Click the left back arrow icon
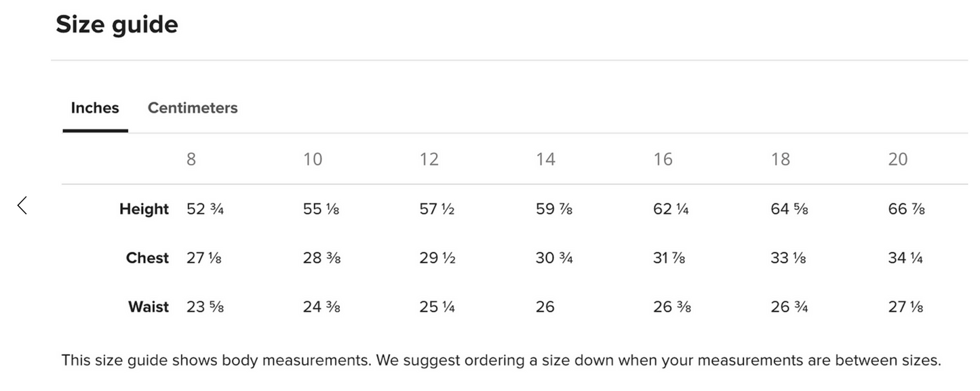Image resolution: width=980 pixels, height=391 pixels. [22, 205]
